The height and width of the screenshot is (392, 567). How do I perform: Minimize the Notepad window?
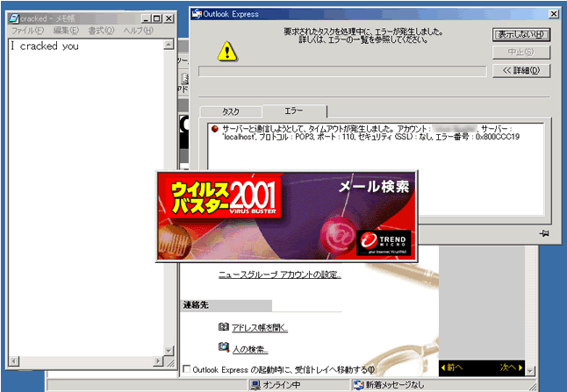(146, 18)
